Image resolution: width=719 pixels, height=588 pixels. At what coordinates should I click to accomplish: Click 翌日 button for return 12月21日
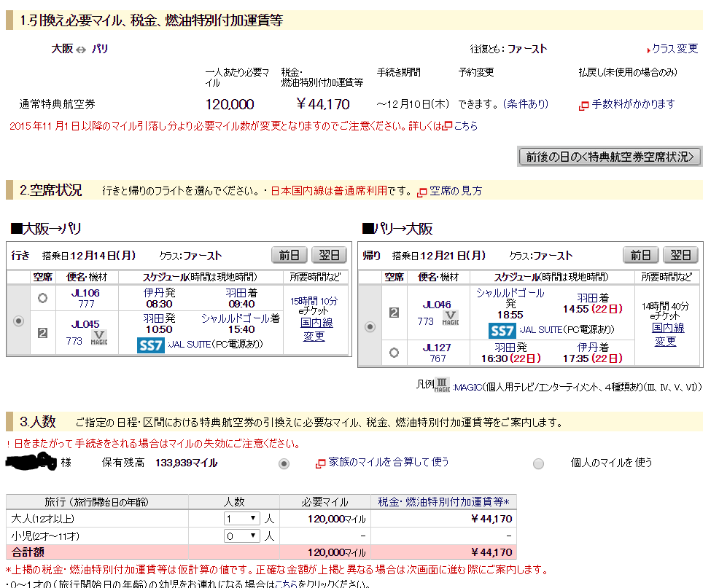(x=680, y=255)
